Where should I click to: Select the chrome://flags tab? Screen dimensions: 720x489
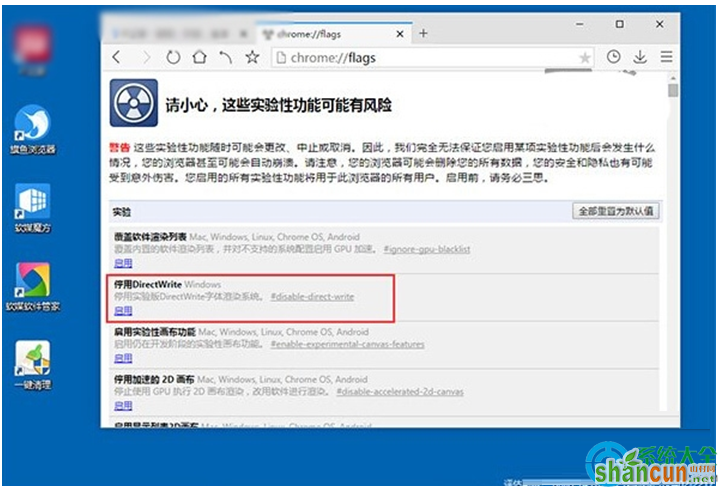point(333,34)
